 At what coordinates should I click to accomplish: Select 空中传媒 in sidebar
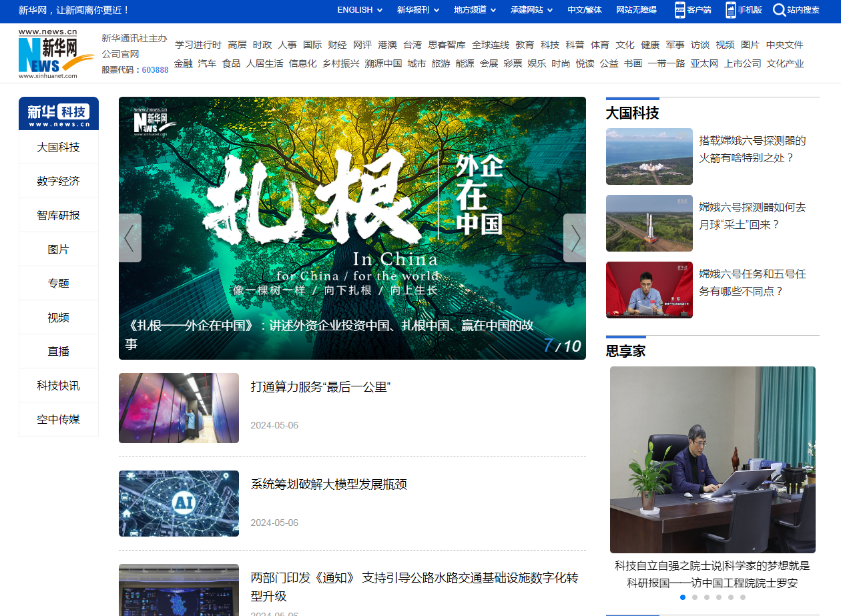(x=59, y=420)
